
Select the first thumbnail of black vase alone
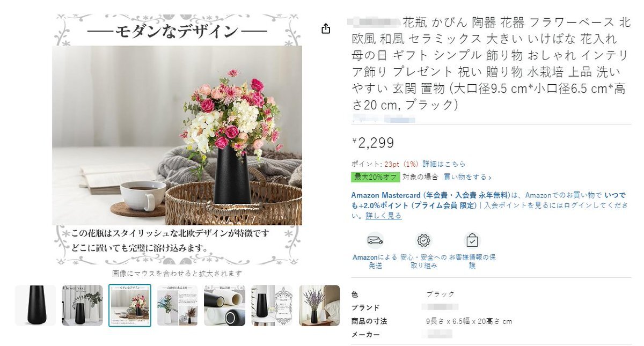(x=35, y=305)
